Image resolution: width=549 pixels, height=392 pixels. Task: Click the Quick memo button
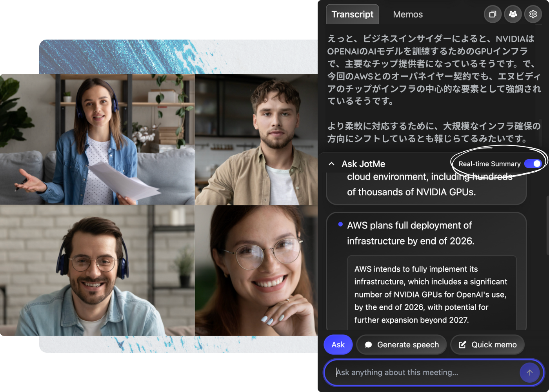pos(487,345)
